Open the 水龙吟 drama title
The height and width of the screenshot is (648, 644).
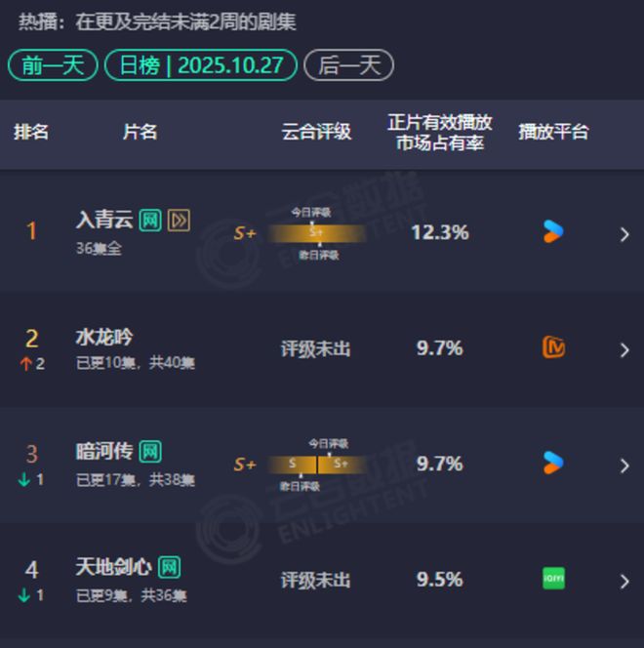pos(104,338)
